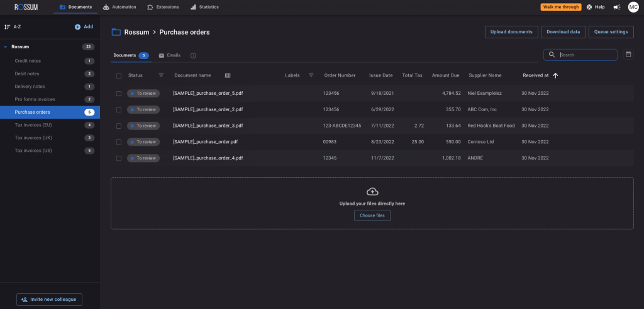Click To review status of purchase_order_5.pdf
Image resolution: width=644 pixels, height=309 pixels.
(143, 94)
